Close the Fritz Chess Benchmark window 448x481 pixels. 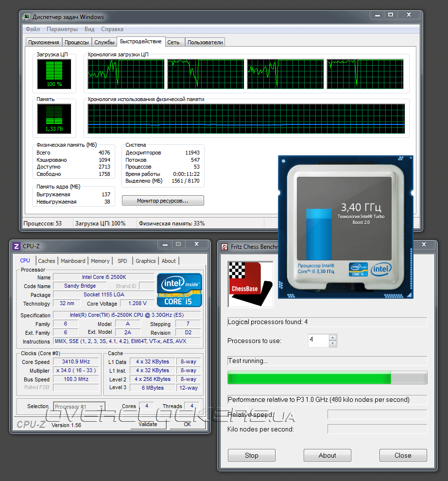[424, 244]
